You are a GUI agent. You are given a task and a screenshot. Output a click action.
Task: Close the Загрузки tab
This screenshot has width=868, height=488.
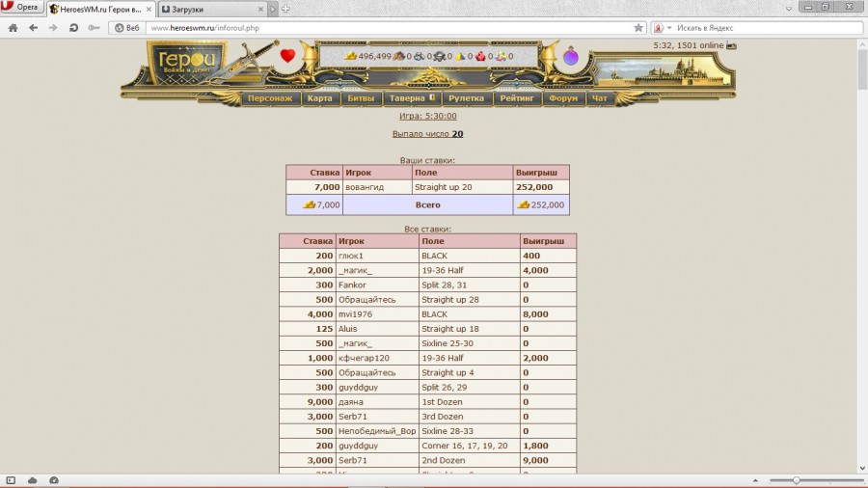[x=260, y=10]
